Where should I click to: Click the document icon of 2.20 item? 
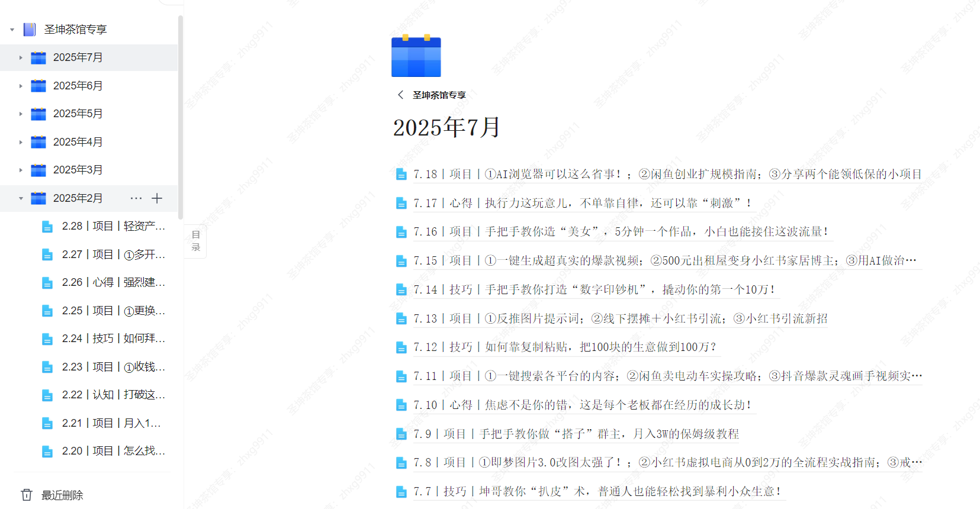coord(47,451)
